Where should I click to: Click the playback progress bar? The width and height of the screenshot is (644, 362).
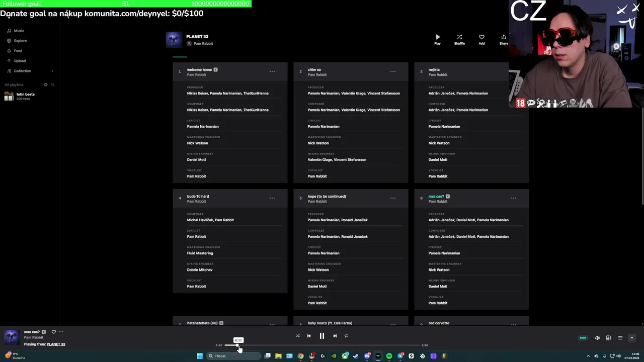(x=322, y=345)
